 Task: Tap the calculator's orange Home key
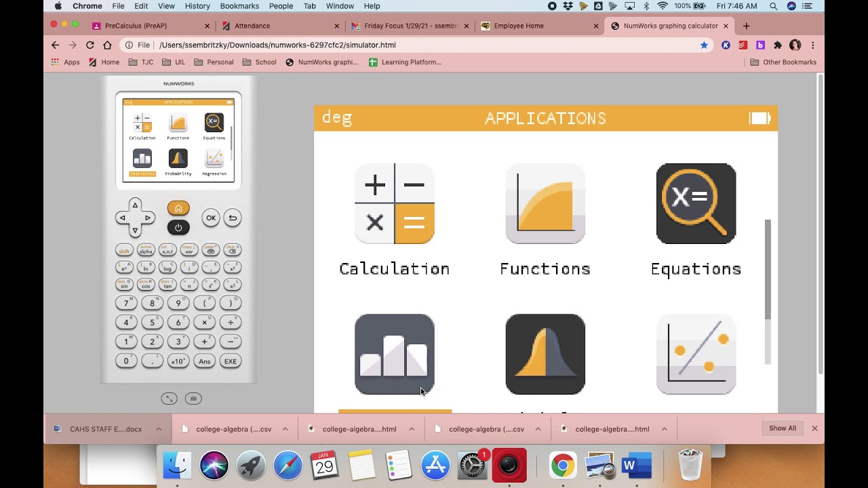click(x=178, y=209)
